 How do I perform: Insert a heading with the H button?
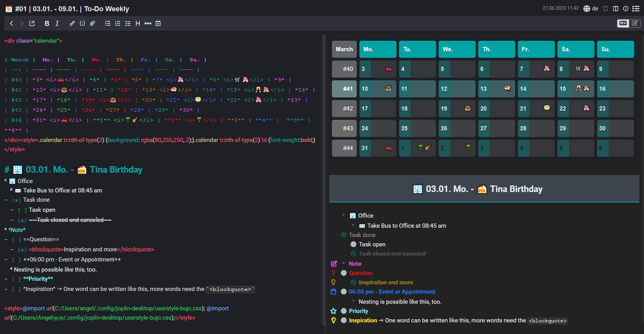coord(138,23)
